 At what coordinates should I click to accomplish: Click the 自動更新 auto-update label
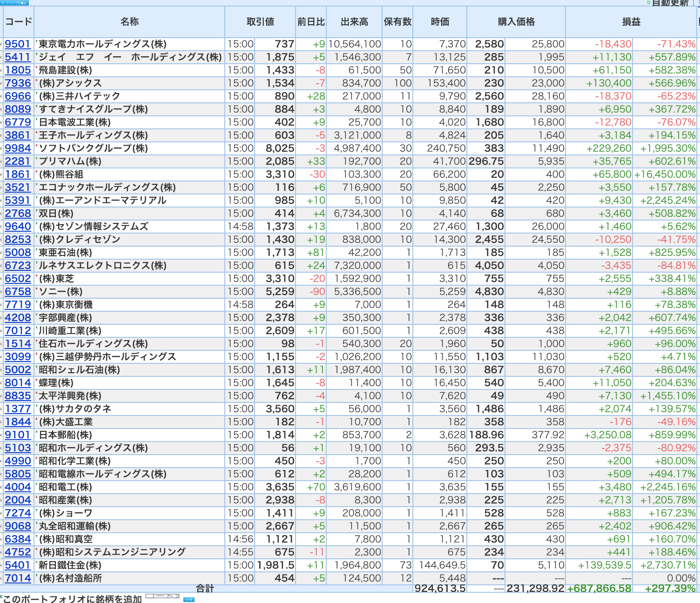pos(670,3)
